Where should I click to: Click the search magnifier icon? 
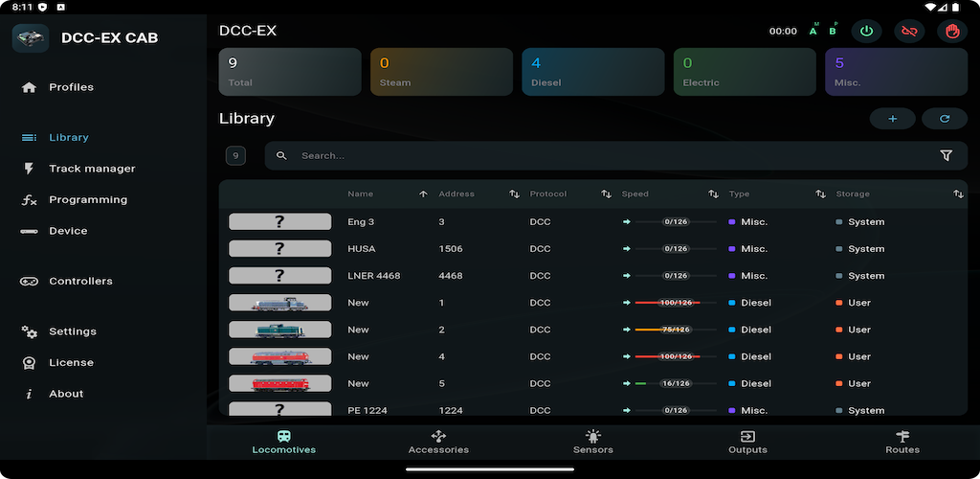pyautogui.click(x=282, y=156)
